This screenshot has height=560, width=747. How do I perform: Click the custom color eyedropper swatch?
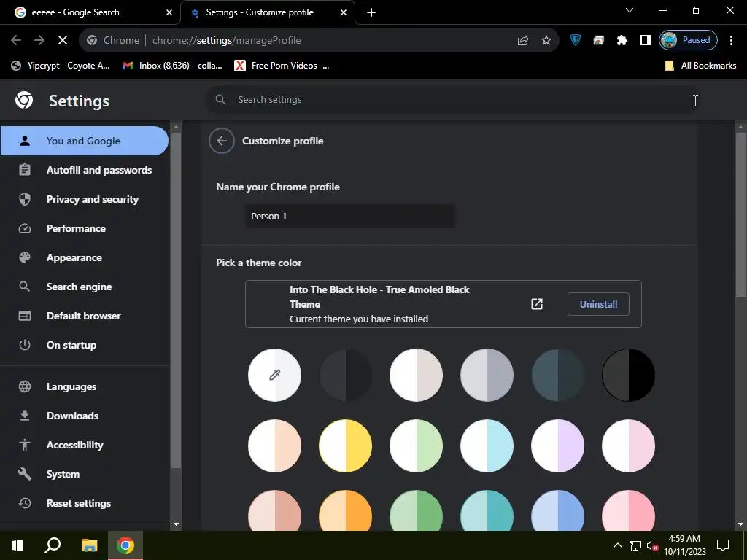point(274,376)
